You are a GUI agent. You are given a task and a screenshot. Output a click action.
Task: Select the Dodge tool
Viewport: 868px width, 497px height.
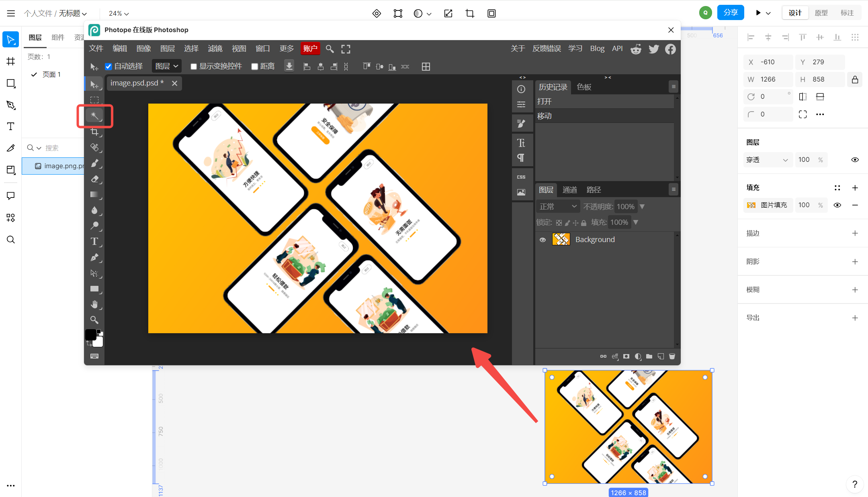point(94,226)
